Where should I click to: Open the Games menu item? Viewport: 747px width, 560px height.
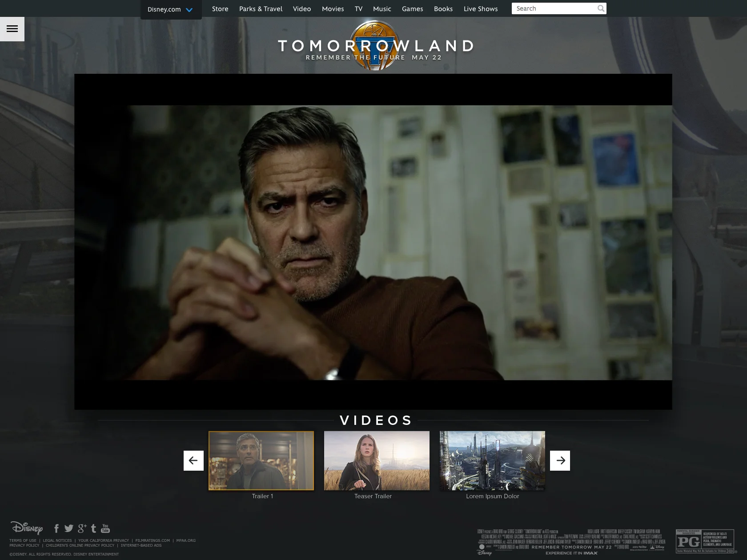pyautogui.click(x=413, y=9)
